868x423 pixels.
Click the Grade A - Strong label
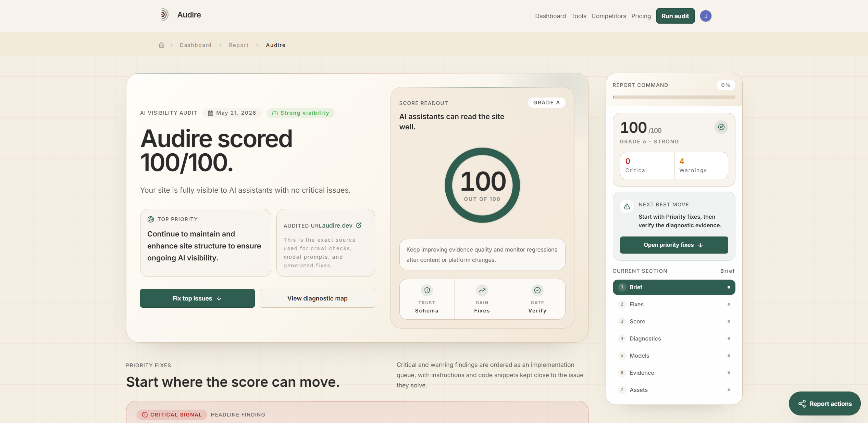649,142
